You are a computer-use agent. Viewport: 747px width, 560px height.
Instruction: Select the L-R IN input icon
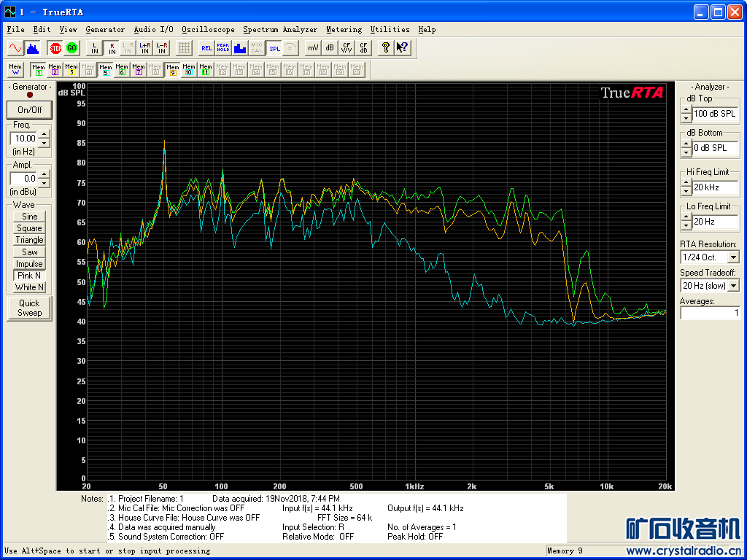click(162, 48)
